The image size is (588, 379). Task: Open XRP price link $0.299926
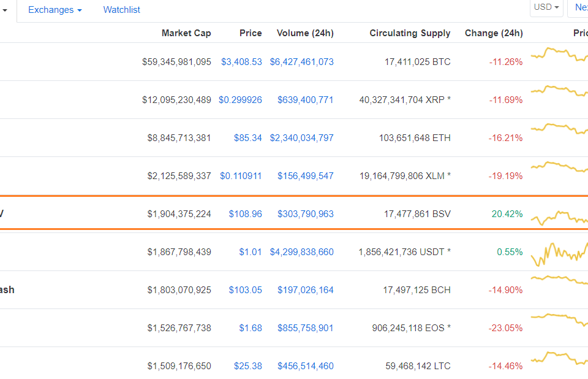pos(240,100)
